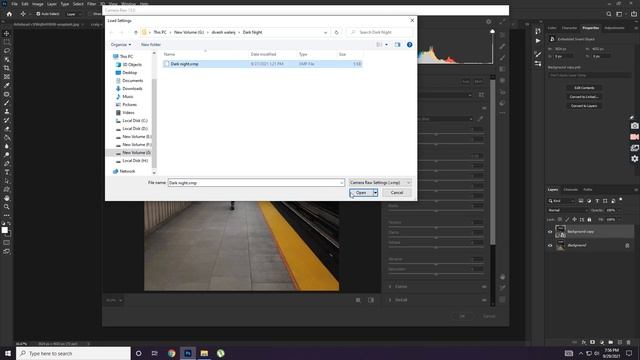This screenshot has width=640, height=360.
Task: Toggle Camera Raw full screen mode
Action: (502, 22)
